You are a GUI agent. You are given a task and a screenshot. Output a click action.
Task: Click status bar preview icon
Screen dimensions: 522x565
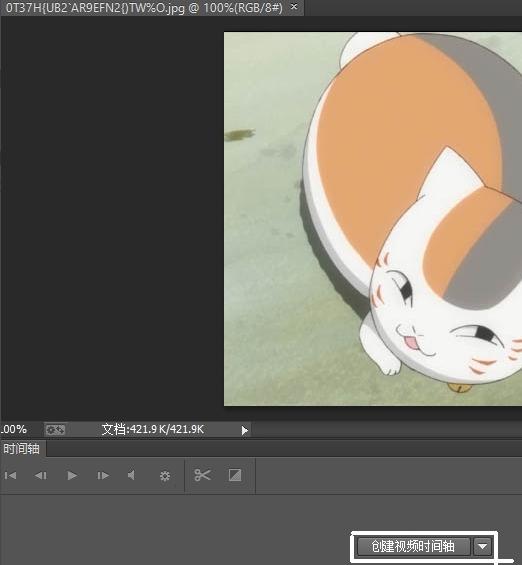tap(55, 430)
